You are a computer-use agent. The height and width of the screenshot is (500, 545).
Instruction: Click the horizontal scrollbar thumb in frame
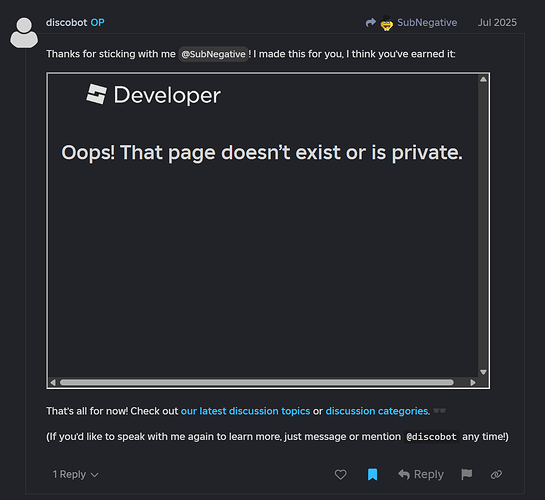tap(257, 383)
